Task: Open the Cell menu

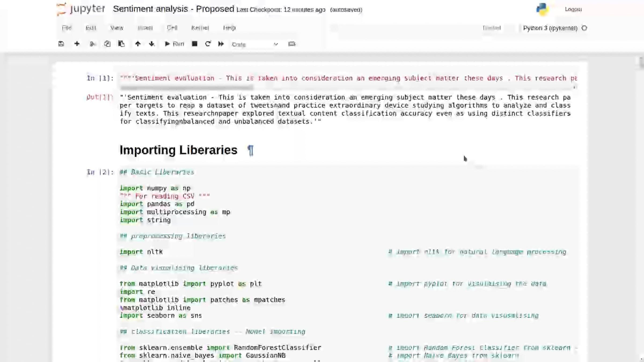Action: point(172,28)
